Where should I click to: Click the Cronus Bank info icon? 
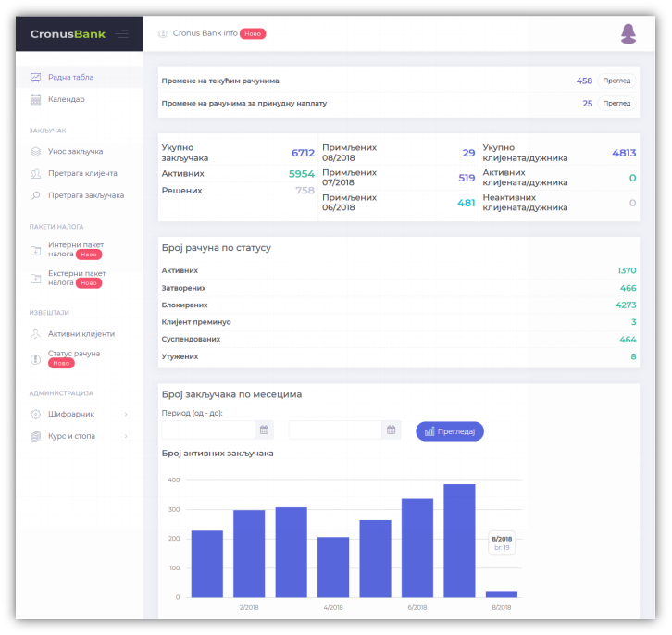pyautogui.click(x=163, y=34)
